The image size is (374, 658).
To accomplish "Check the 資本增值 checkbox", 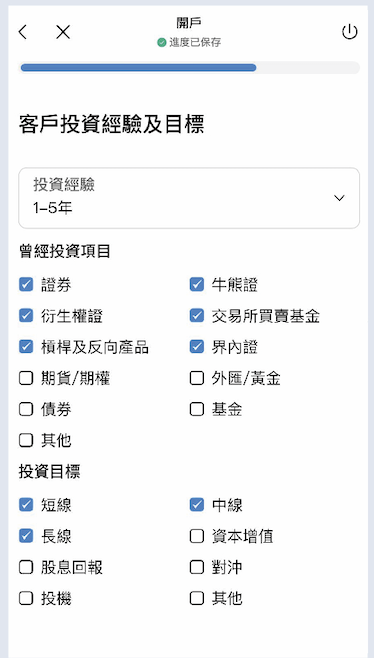I will (196, 536).
